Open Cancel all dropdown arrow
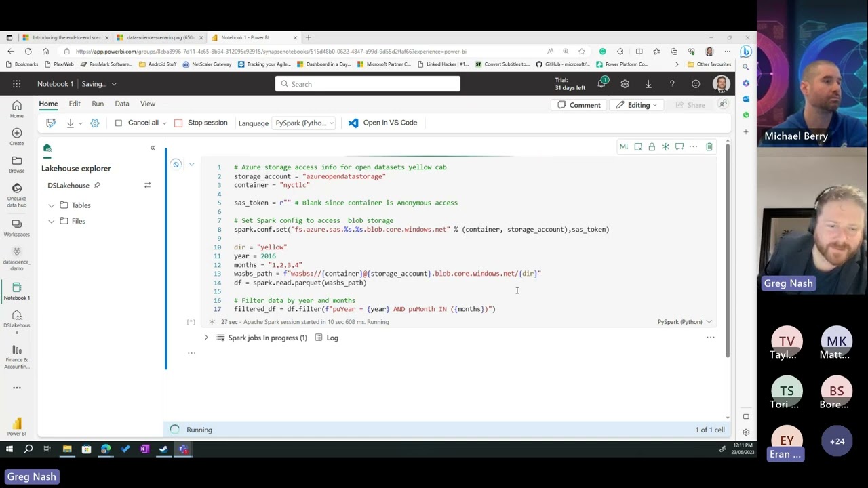This screenshot has width=868, height=488. [164, 123]
